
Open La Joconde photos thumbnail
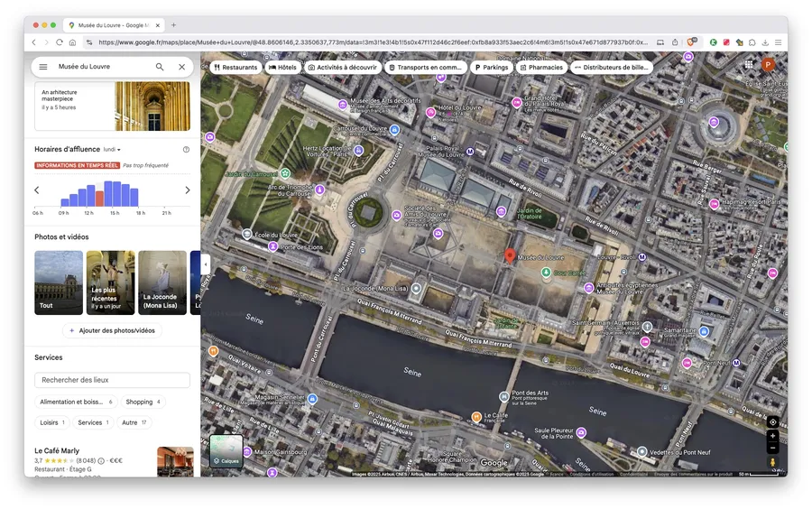[162, 282]
